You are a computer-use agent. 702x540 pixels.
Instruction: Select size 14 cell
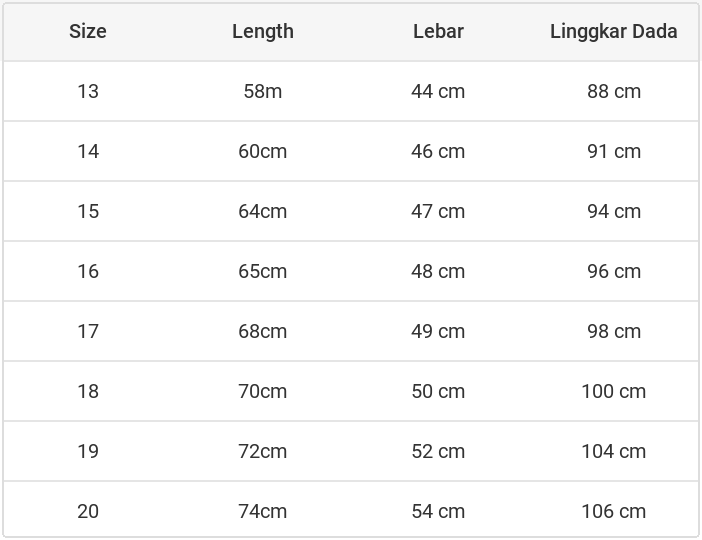click(x=88, y=151)
